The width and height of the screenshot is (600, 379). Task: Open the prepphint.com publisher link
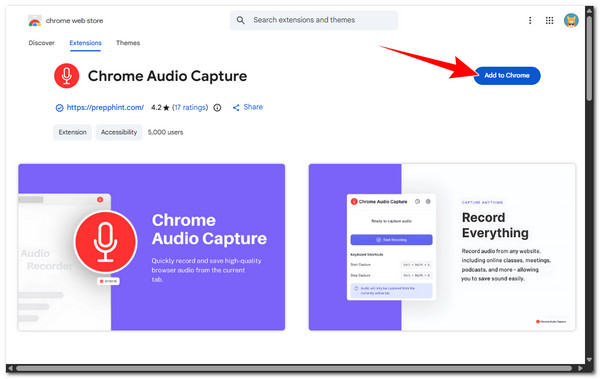[105, 108]
